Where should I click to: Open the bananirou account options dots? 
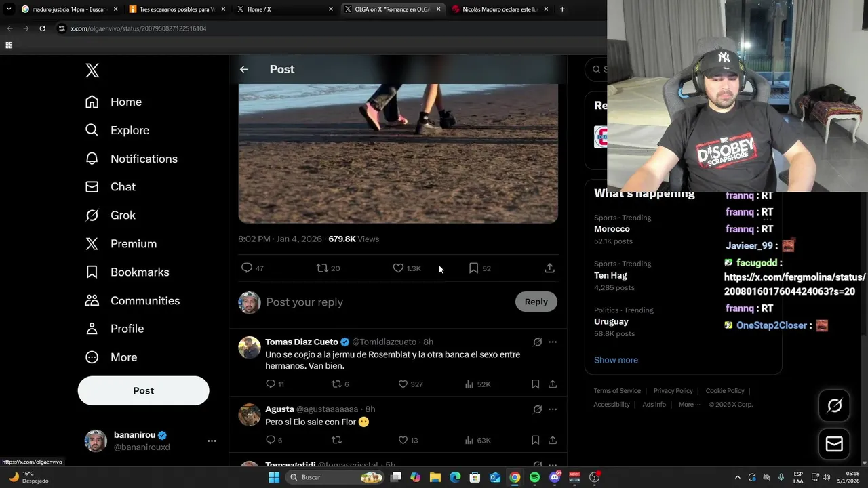pyautogui.click(x=212, y=441)
